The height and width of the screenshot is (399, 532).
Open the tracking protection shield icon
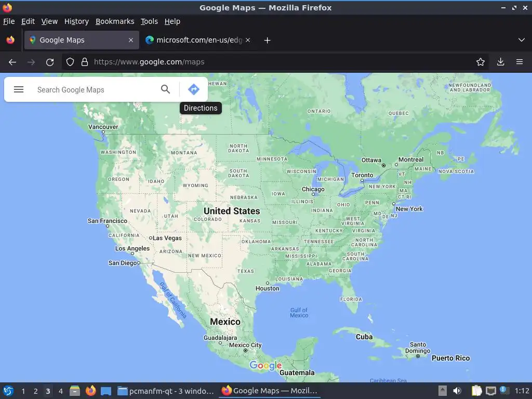click(x=70, y=62)
